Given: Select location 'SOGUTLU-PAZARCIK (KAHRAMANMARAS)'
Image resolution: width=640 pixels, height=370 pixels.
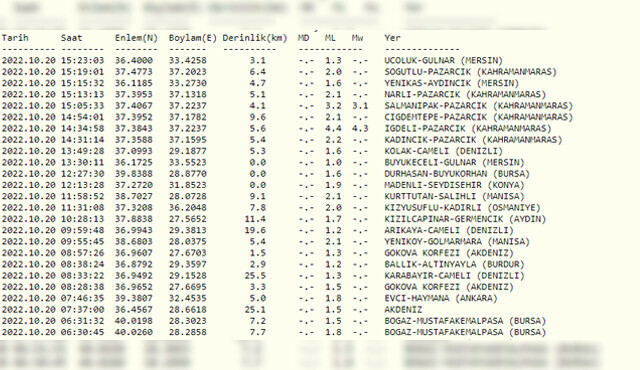Looking at the screenshot, I should (x=470, y=72).
